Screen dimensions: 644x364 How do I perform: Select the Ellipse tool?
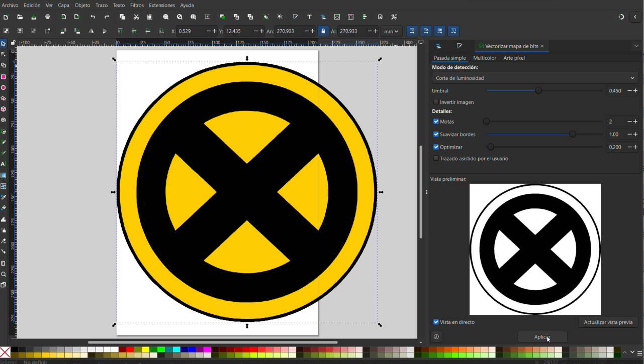coord(4,88)
